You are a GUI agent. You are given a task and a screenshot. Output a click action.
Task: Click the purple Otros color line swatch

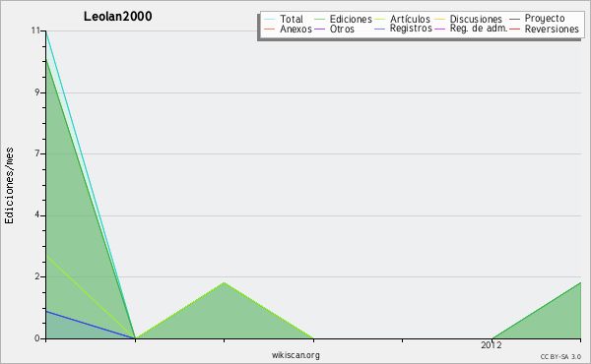pyautogui.click(x=319, y=29)
